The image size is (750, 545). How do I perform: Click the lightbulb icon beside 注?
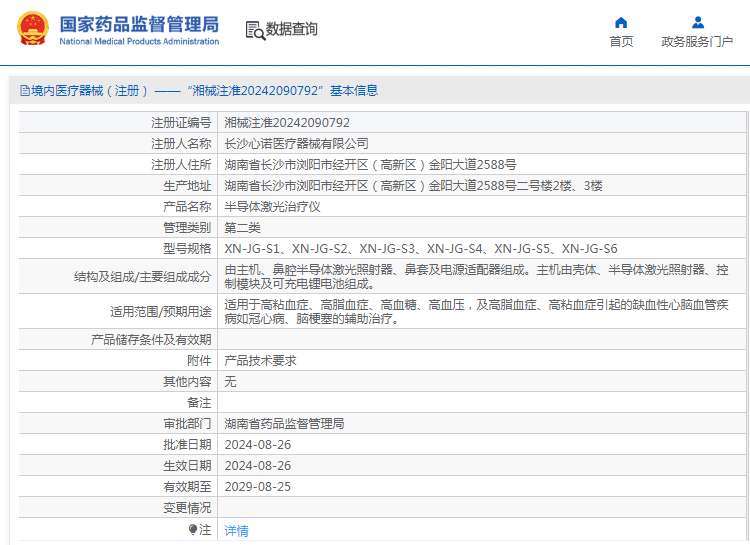click(x=193, y=530)
